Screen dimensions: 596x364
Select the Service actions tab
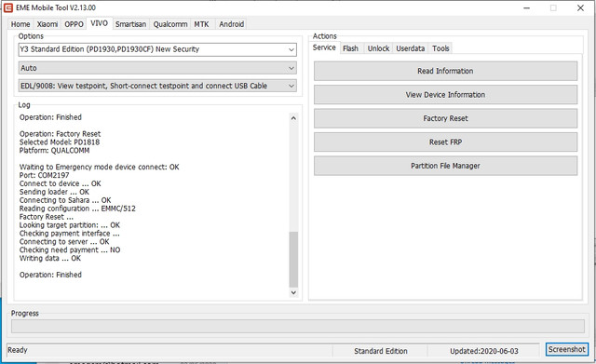click(x=324, y=47)
